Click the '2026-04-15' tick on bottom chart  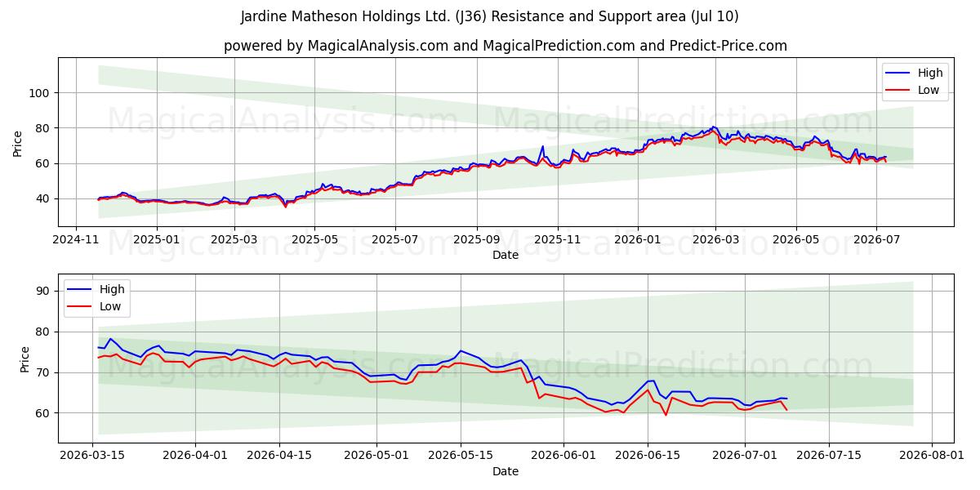click(x=280, y=457)
